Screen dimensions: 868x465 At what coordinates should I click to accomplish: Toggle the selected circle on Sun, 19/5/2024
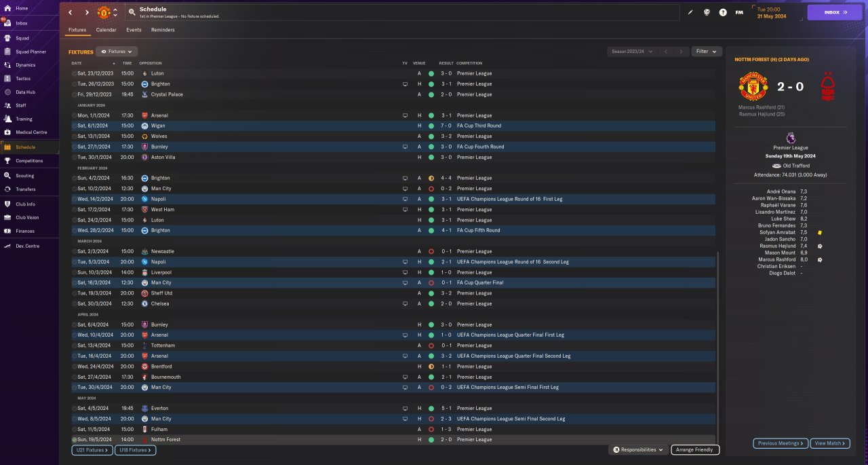[75, 439]
